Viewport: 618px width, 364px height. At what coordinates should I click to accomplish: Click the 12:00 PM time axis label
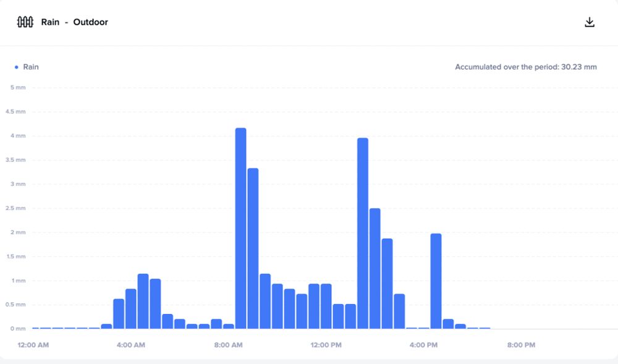[x=326, y=345]
